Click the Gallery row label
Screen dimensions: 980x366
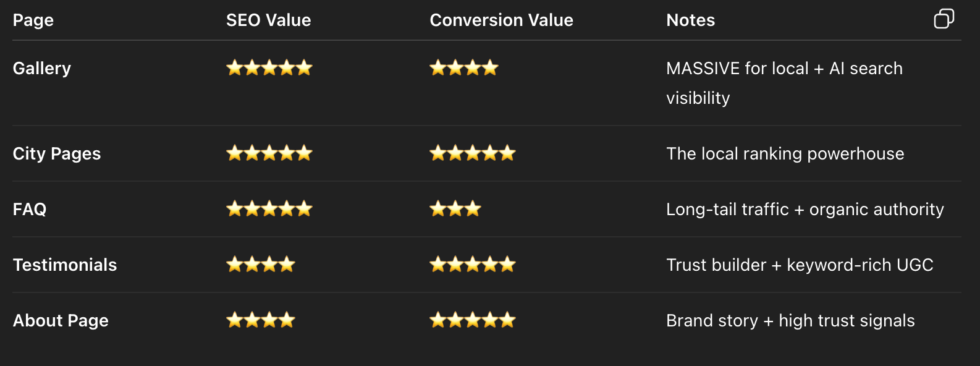(x=42, y=68)
